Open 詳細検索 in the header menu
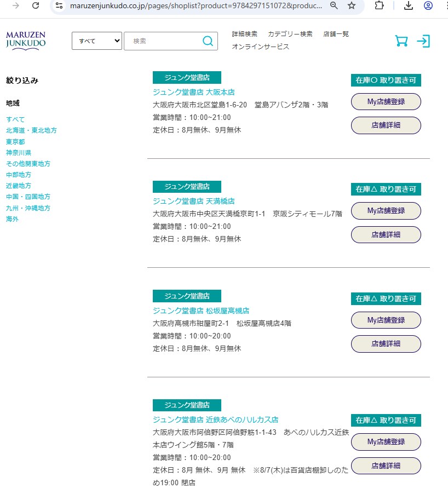 pos(244,34)
